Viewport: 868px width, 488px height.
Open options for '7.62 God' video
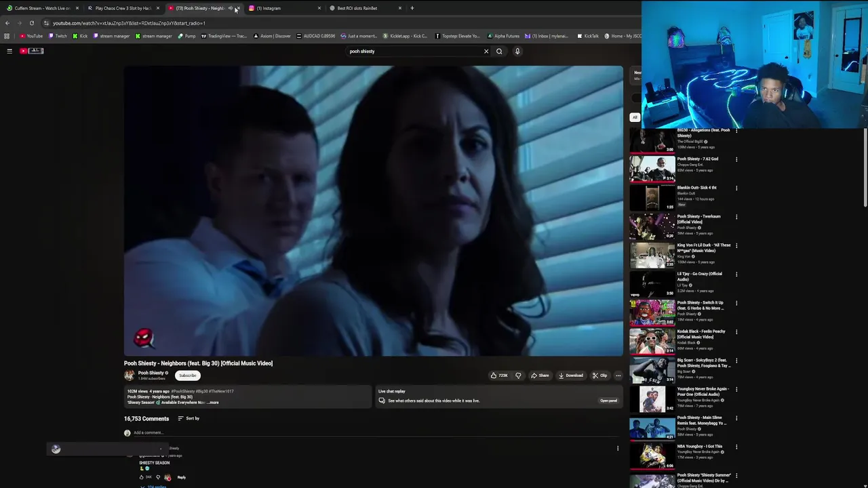pos(736,159)
